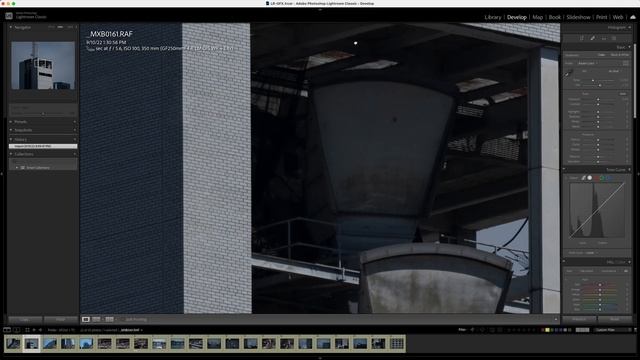Click the Copy settings button
The width and height of the screenshot is (640, 360).
coord(25,320)
